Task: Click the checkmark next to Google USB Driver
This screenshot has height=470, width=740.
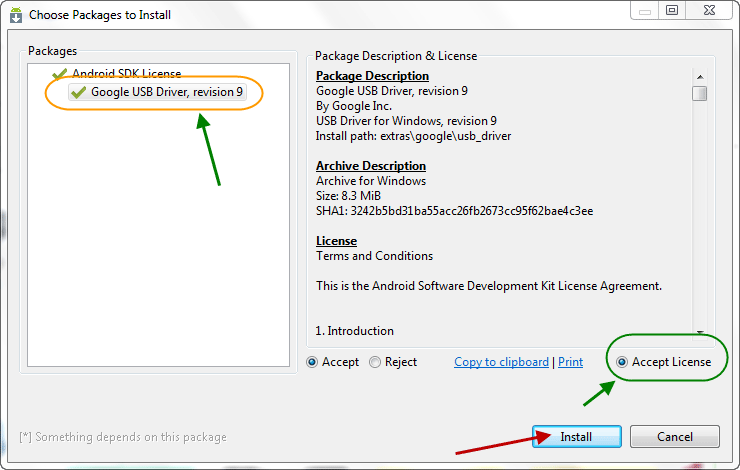Action: [x=78, y=92]
